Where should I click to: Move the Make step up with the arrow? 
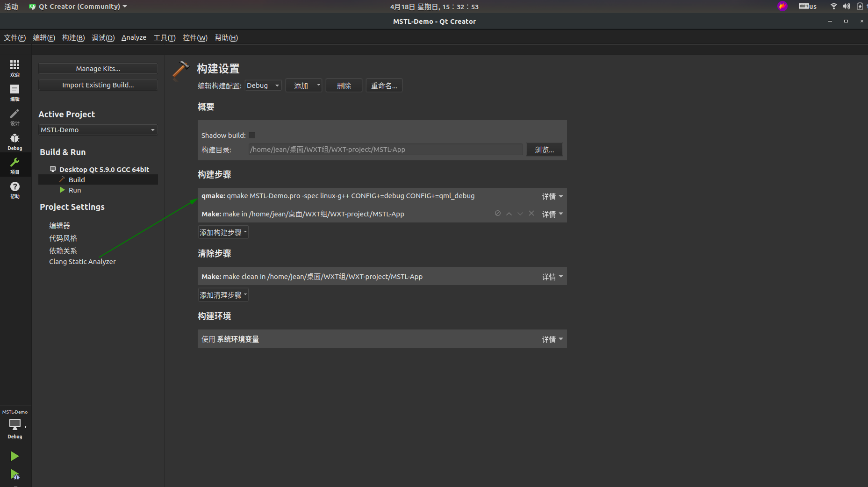click(509, 213)
